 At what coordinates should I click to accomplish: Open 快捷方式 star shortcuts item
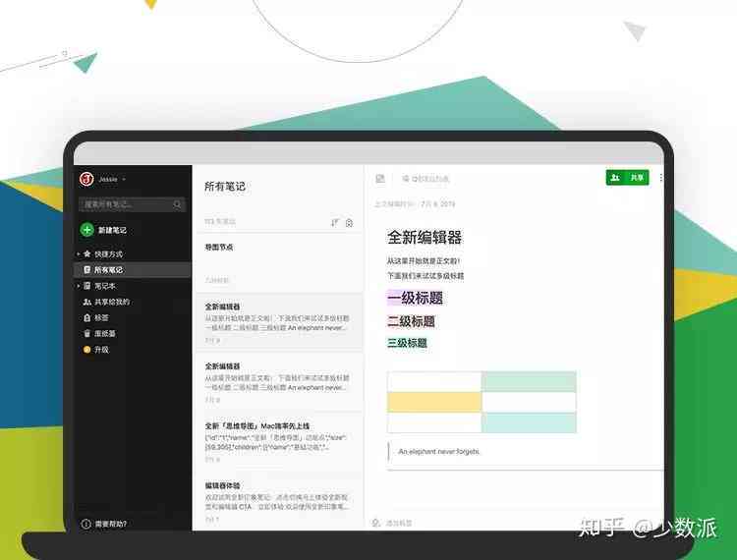click(x=103, y=254)
